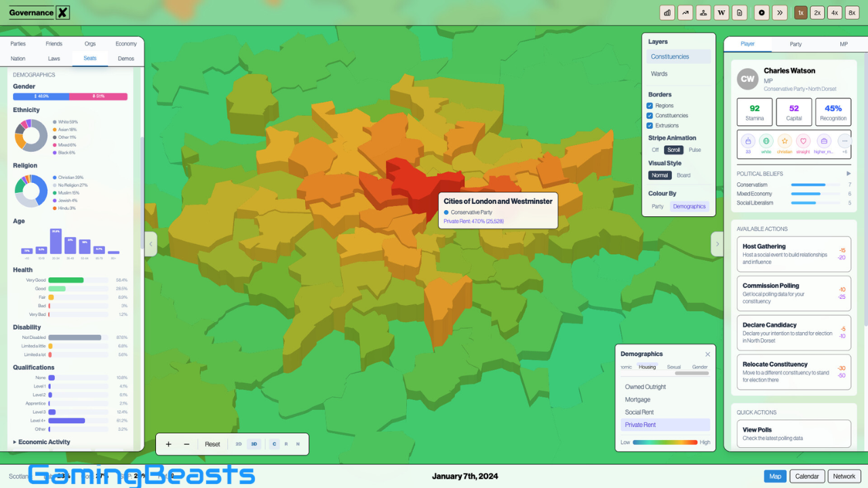Click the W wiki icon button
The height and width of the screenshot is (488, 868).
coord(722,12)
